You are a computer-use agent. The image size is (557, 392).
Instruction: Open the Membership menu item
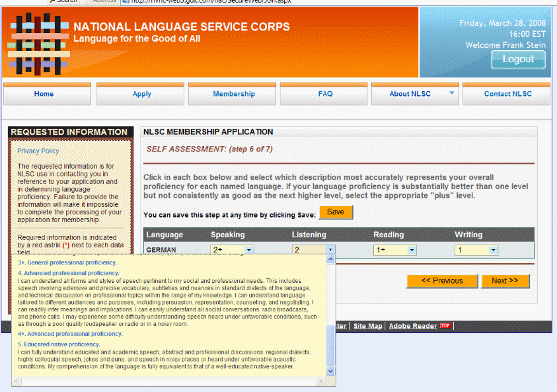232,94
